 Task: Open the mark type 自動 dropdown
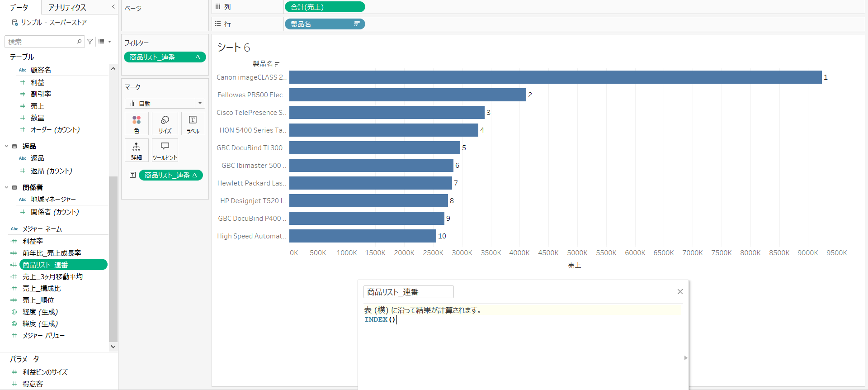[165, 103]
